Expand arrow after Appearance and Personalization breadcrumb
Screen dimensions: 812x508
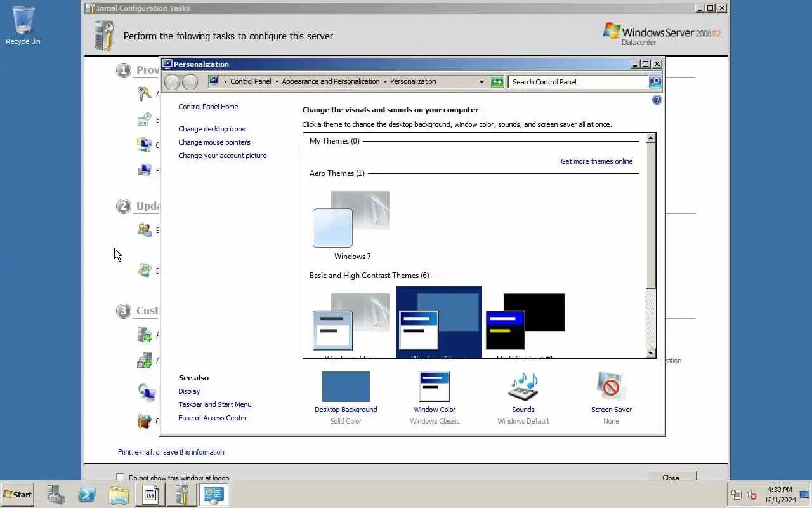coord(385,82)
